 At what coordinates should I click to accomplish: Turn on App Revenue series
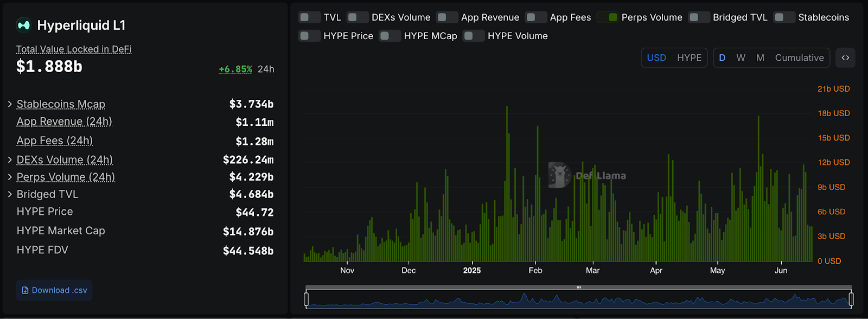click(x=446, y=17)
